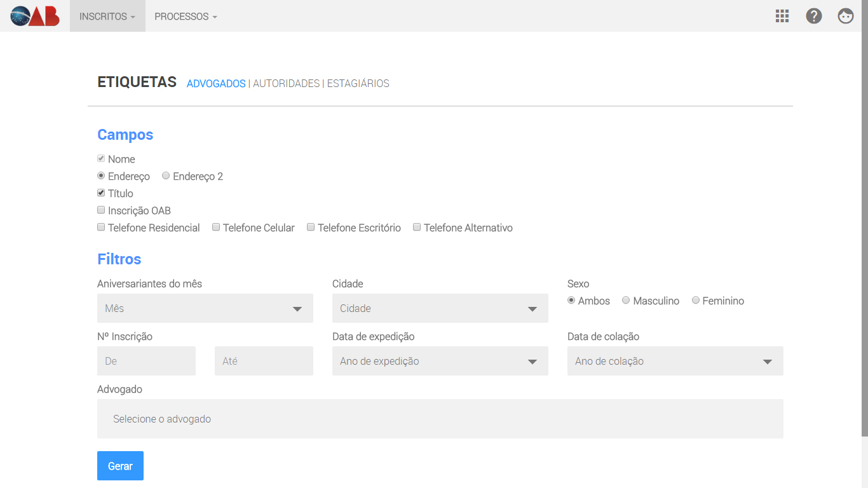Check the Telefone Celular checkbox
This screenshot has width=868, height=488.
(216, 227)
